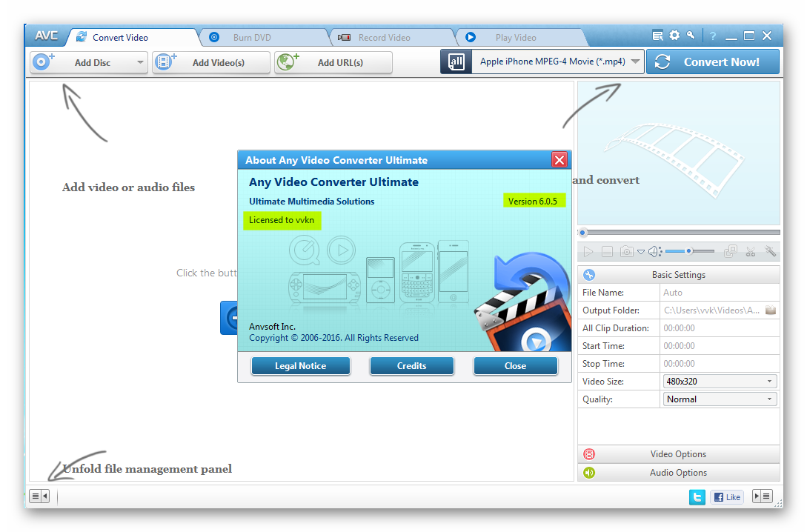Click the Stop Time value 00:00:00
The width and height of the screenshot is (807, 532).
tap(679, 364)
